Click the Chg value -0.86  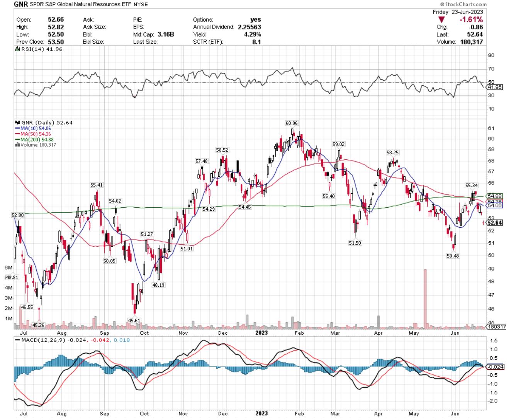coord(476,27)
